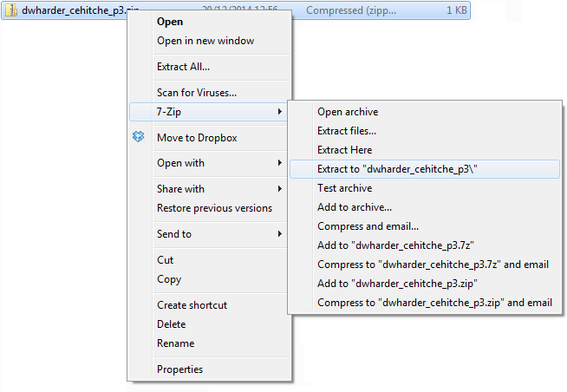567x392 pixels.
Task: Expand the Send to submenu
Action: 279,234
